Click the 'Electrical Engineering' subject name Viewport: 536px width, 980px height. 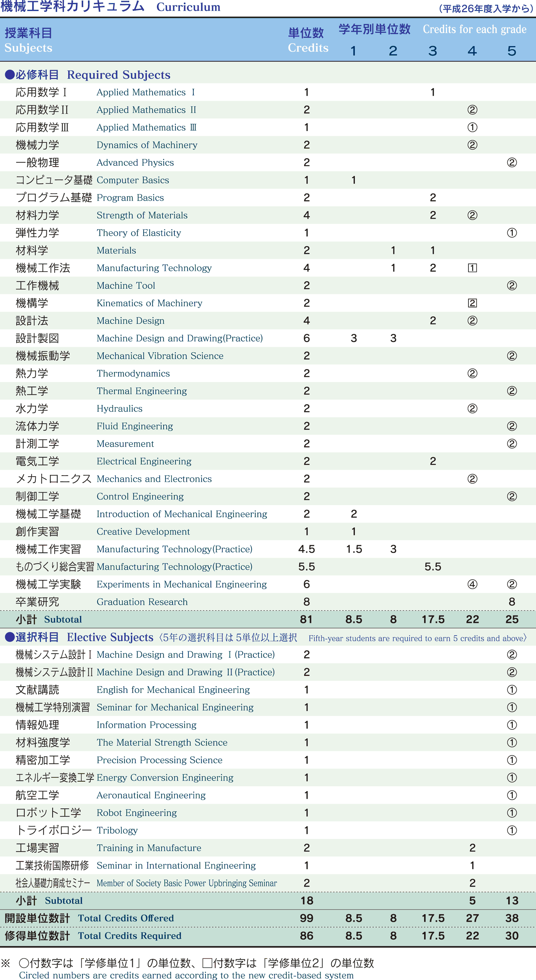[144, 461]
